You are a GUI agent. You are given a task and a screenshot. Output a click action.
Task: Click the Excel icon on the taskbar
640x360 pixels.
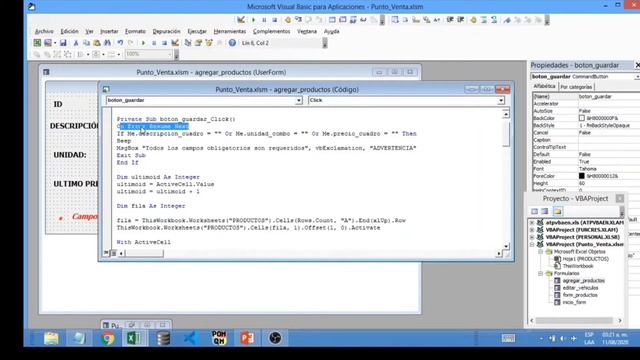click(134, 338)
